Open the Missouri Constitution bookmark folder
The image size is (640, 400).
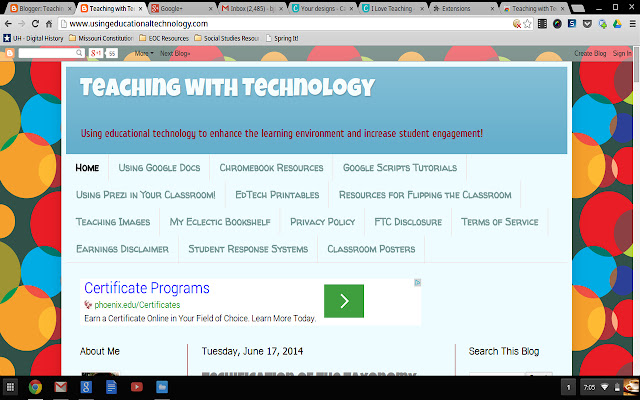(101, 38)
